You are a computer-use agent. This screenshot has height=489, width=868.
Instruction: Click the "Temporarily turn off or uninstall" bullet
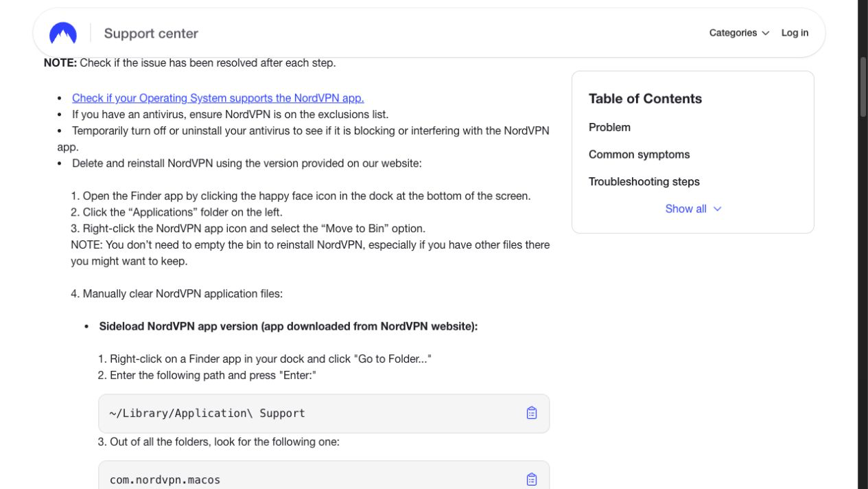tap(303, 139)
